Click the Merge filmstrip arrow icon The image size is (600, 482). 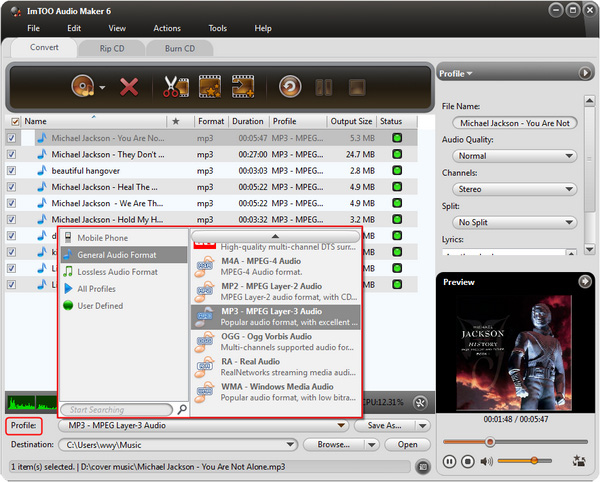[x=243, y=86]
